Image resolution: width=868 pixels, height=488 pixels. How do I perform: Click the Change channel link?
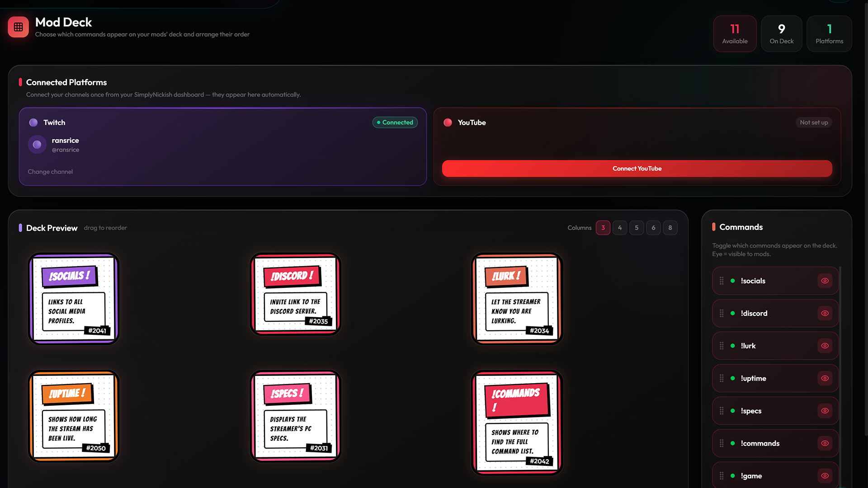[x=50, y=172]
